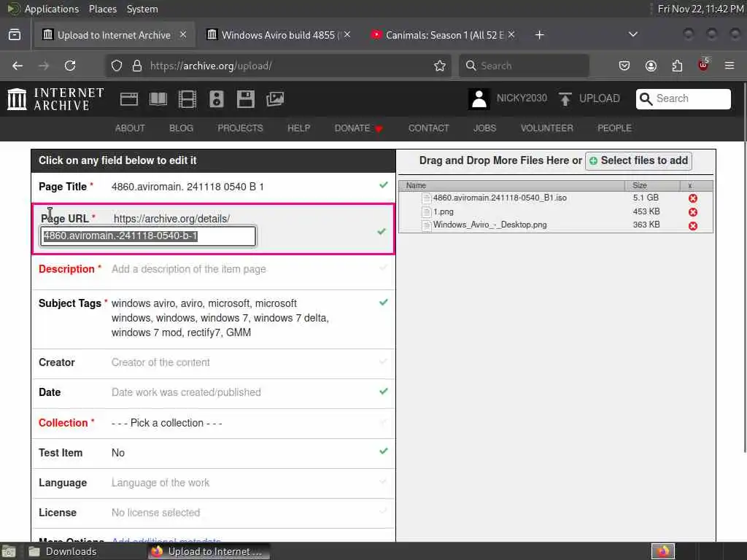Open Firefox Pocket save icon
Image resolution: width=747 pixels, height=560 pixels.
pyautogui.click(x=624, y=66)
